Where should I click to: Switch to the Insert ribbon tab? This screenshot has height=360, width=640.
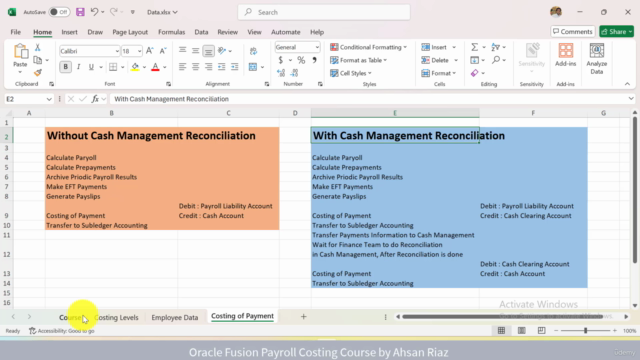point(69,32)
